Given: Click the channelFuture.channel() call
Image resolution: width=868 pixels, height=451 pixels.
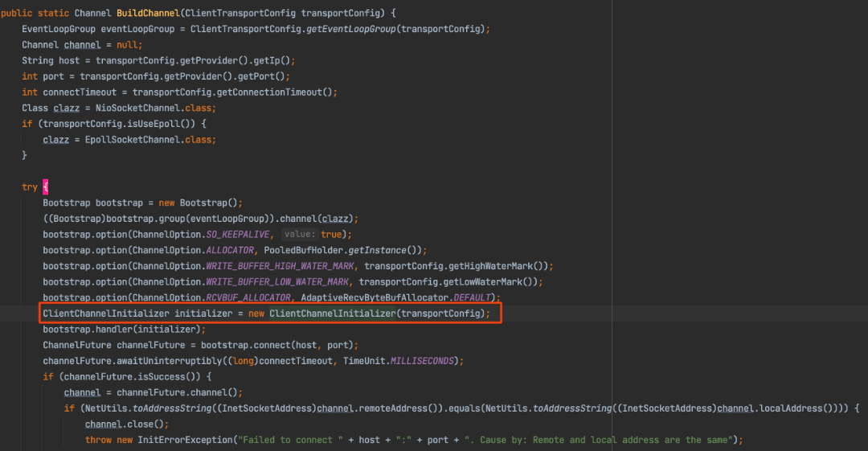Looking at the screenshot, I should tap(177, 393).
